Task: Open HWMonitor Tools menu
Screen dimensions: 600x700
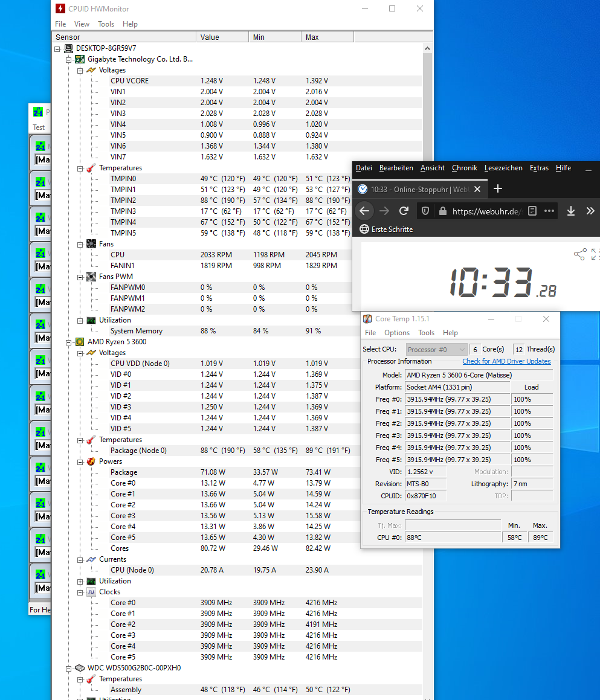Action: (106, 24)
